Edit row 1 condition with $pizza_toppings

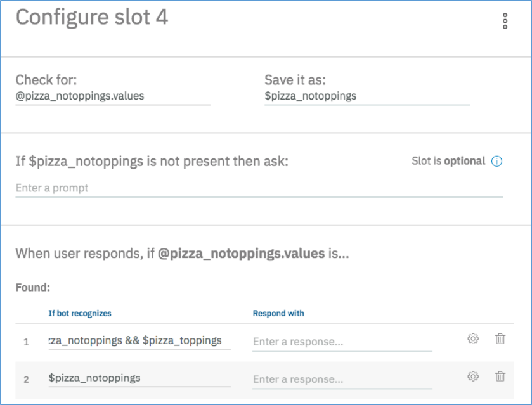(139, 341)
